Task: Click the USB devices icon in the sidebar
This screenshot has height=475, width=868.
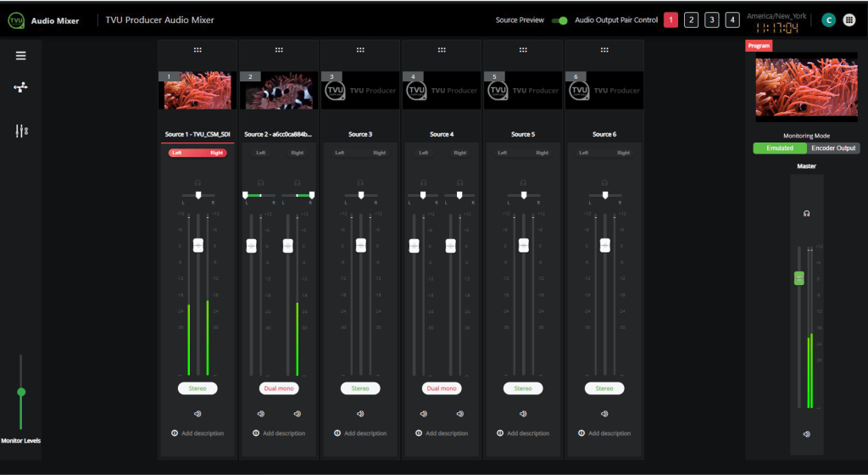Action: pos(21,88)
